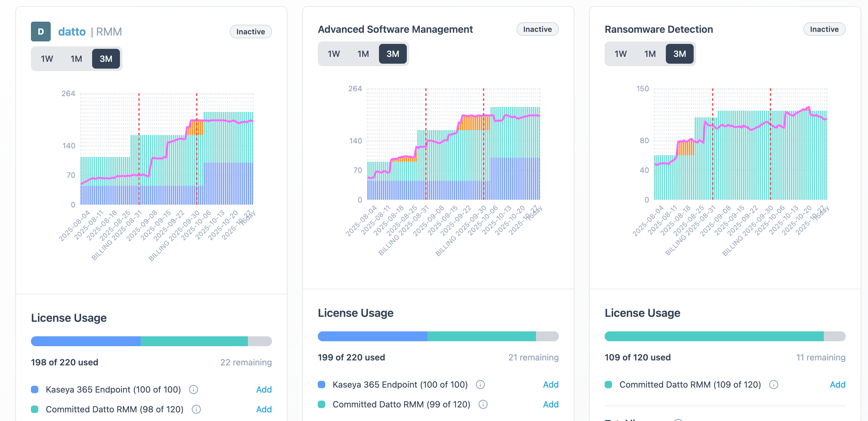
Task: Click Inactive badge on Advanced Software Management card
Action: pyautogui.click(x=537, y=29)
